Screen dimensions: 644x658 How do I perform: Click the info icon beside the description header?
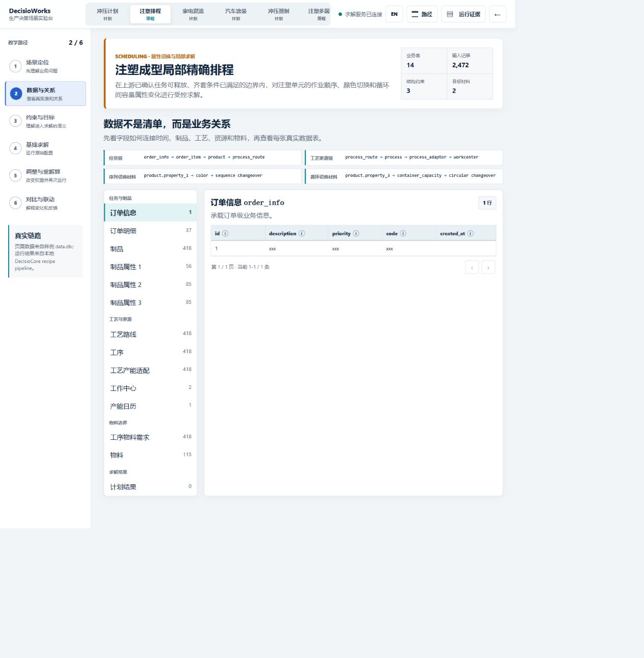pyautogui.click(x=302, y=233)
